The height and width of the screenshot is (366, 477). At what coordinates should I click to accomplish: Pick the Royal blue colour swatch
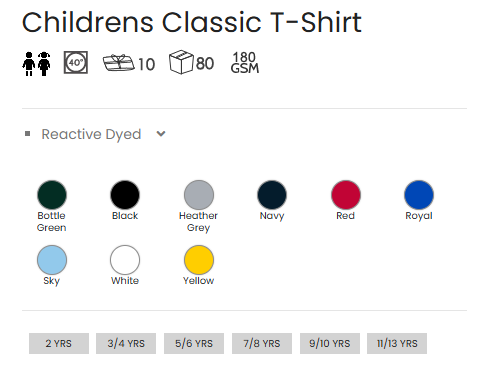point(419,195)
